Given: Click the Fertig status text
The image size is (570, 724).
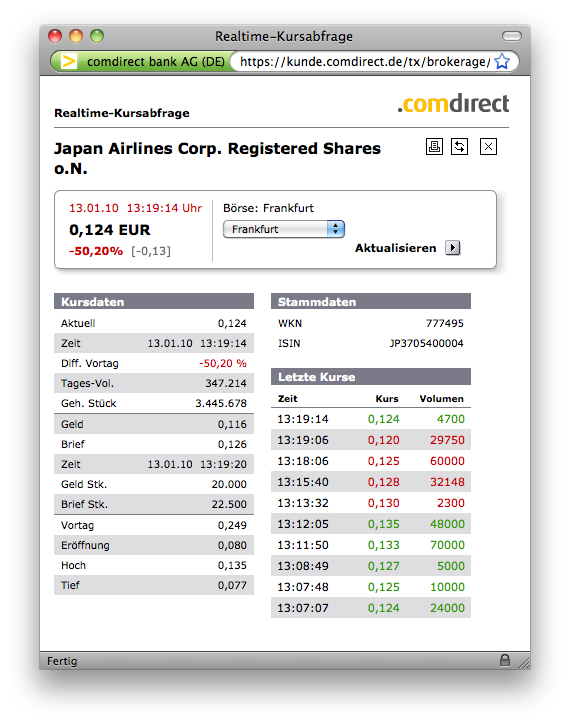Looking at the screenshot, I should (x=62, y=661).
